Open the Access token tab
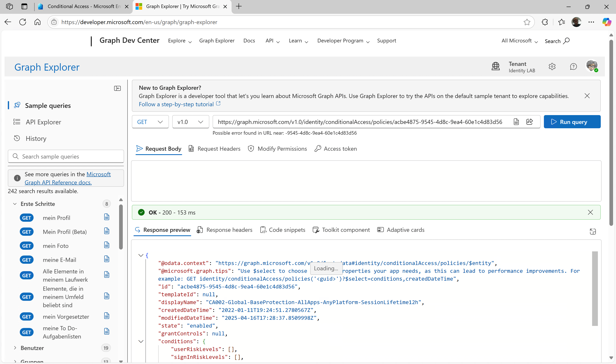 [x=335, y=149]
